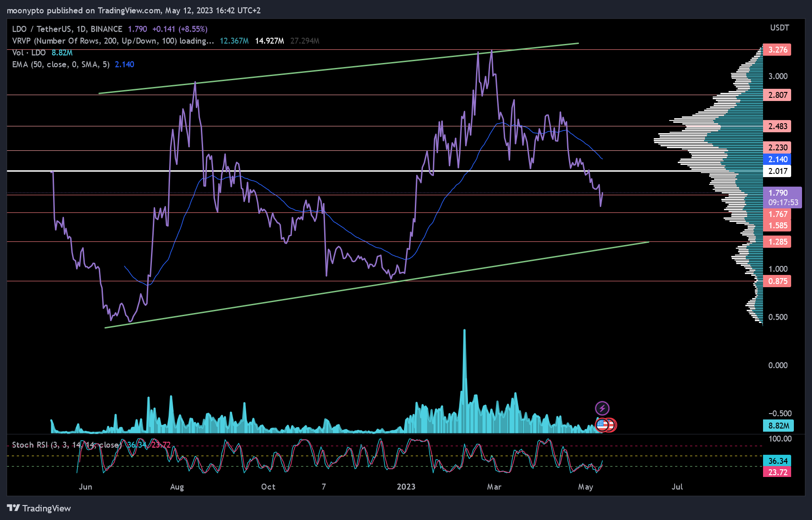This screenshot has height=520, width=812.
Task: Click the purple lightning event icon
Action: click(x=602, y=408)
